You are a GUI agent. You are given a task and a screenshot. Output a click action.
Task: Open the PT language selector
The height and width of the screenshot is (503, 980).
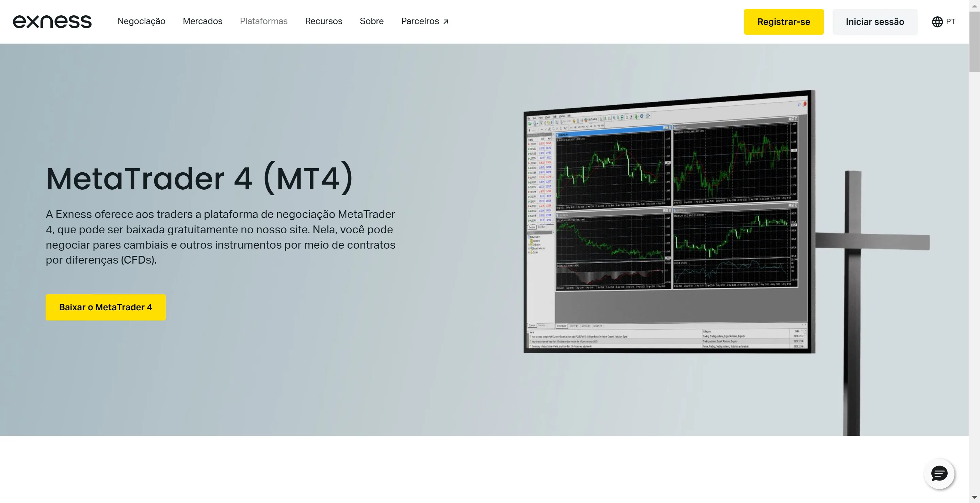coord(944,22)
